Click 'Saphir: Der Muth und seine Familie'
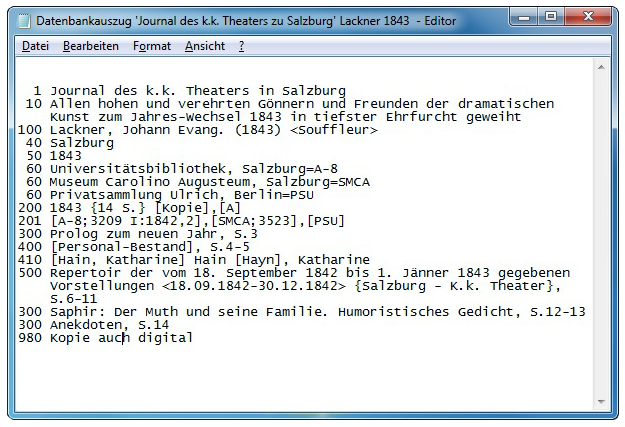 [188, 311]
